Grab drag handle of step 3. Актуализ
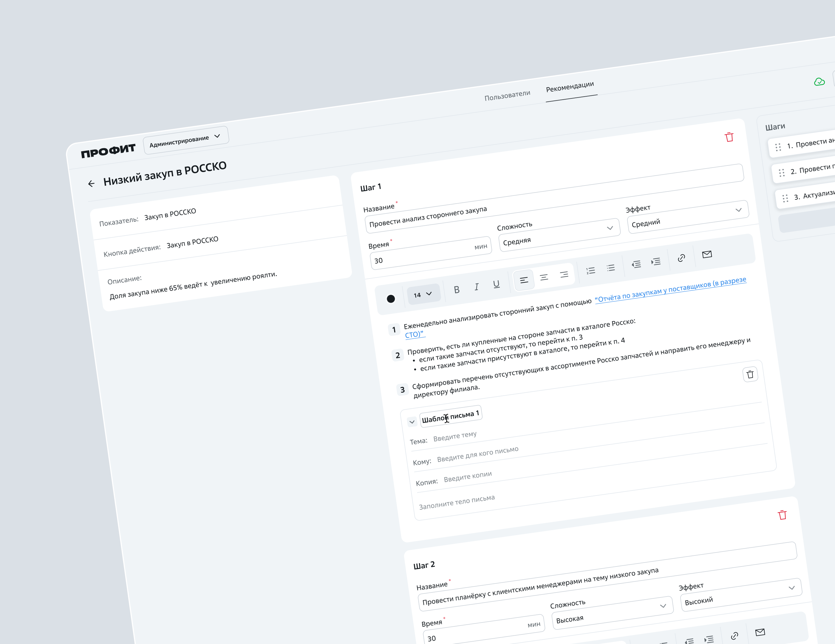 coord(785,198)
